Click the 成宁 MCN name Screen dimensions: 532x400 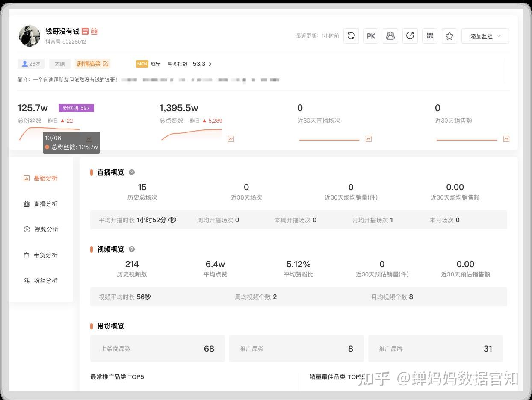point(156,64)
